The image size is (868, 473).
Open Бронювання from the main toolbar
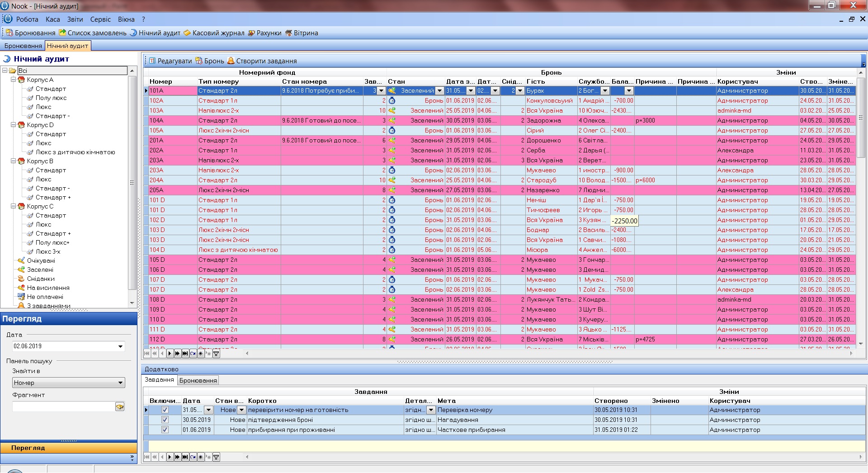click(x=30, y=33)
